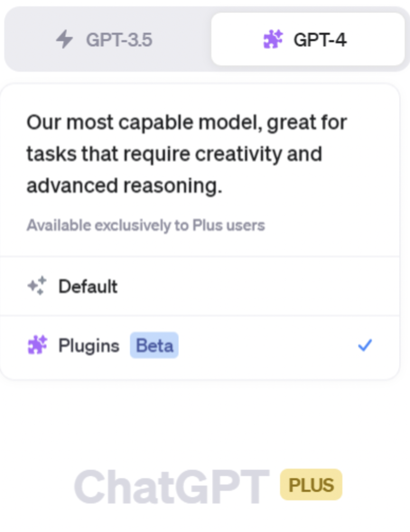
Task: Choose the Default mode option
Action: (200, 286)
